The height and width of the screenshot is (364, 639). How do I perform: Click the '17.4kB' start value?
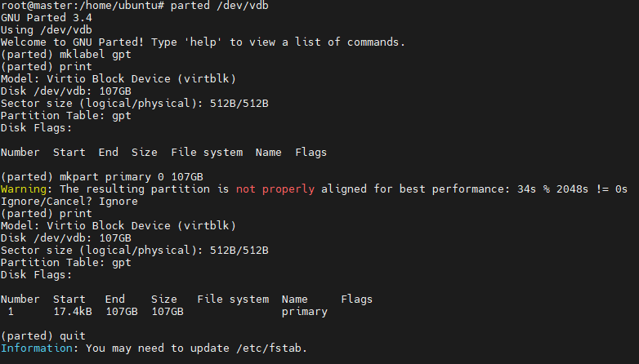[73, 312]
